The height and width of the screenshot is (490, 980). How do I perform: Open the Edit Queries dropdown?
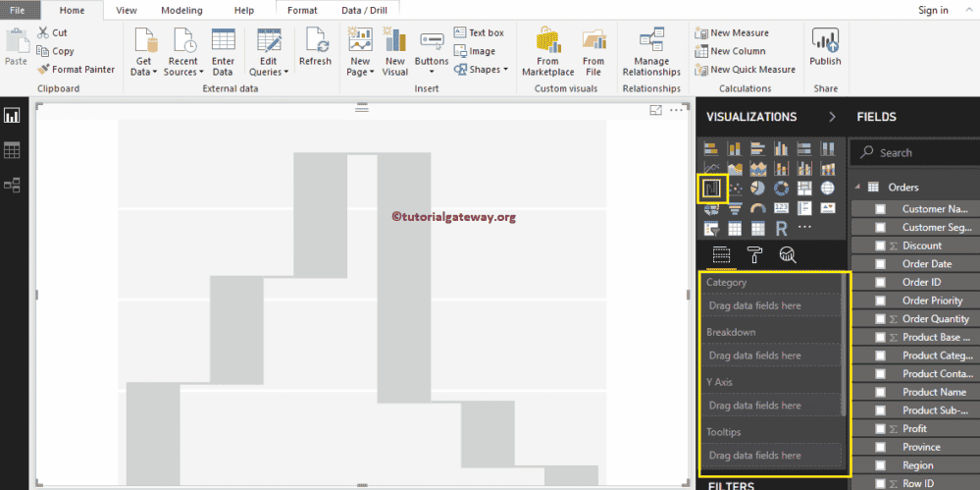point(269,52)
